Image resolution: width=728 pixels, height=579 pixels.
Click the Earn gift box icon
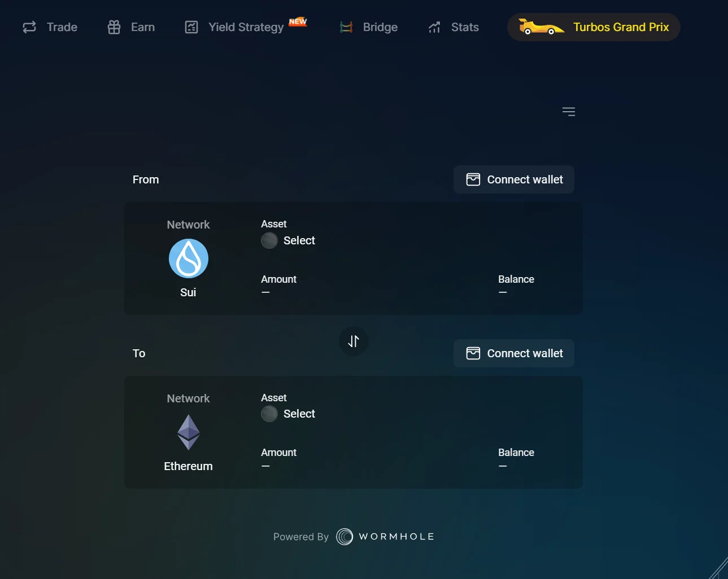point(114,27)
